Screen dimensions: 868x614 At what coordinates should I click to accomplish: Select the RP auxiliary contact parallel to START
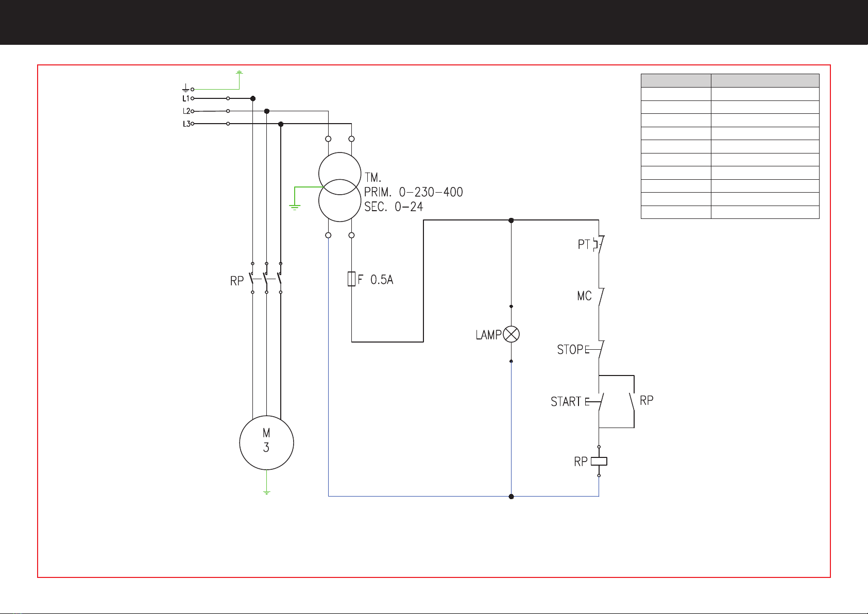tap(632, 401)
